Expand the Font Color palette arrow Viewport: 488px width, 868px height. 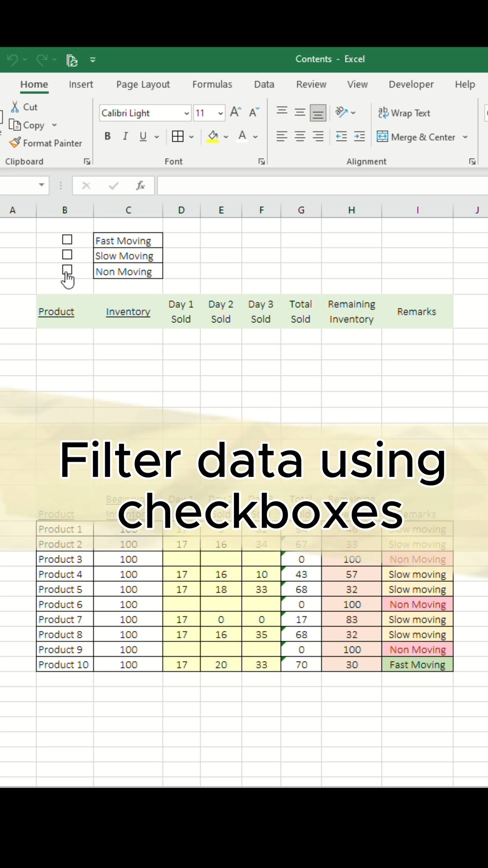[x=255, y=137]
